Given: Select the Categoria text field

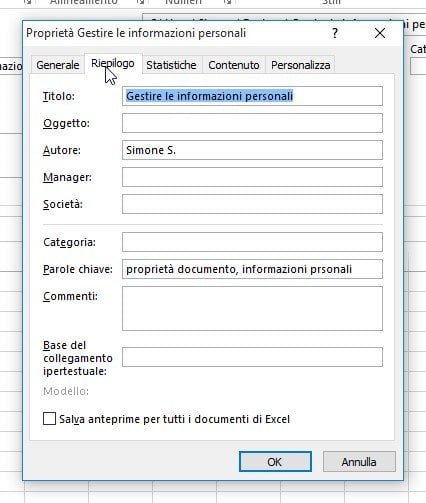Looking at the screenshot, I should 252,242.
